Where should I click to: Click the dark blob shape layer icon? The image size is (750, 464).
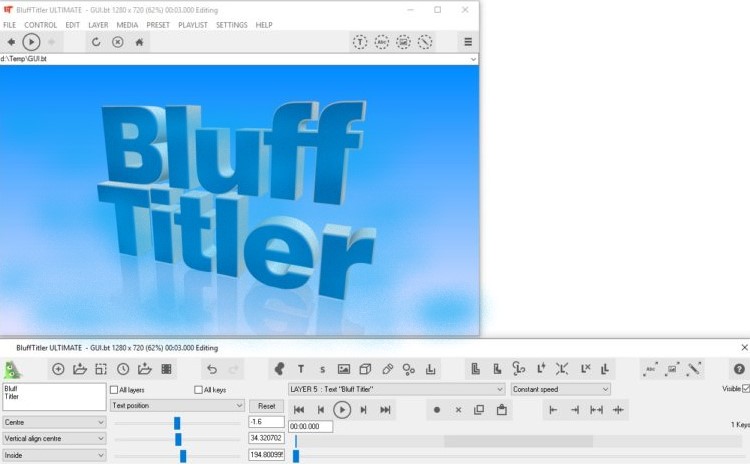[279, 369]
